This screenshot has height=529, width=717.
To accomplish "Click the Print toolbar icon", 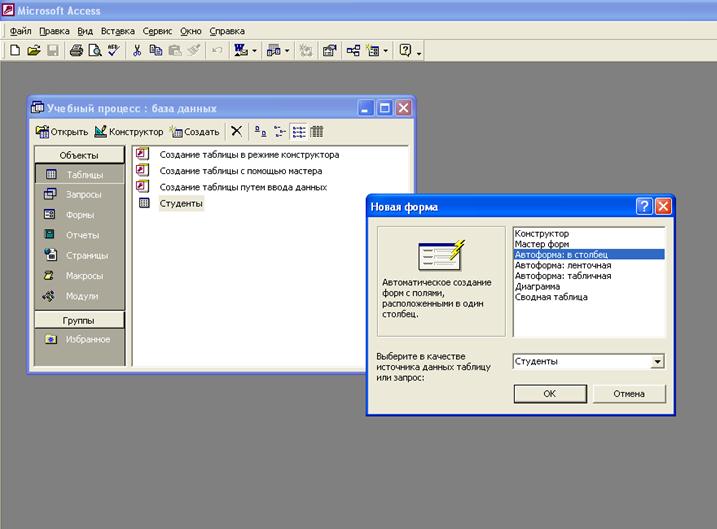I will pyautogui.click(x=76, y=50).
